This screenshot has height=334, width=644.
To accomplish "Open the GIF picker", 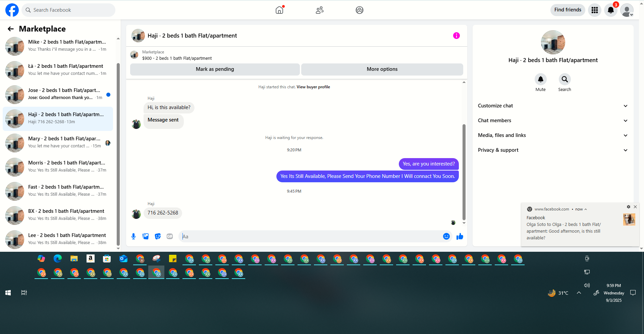I will coord(170,236).
